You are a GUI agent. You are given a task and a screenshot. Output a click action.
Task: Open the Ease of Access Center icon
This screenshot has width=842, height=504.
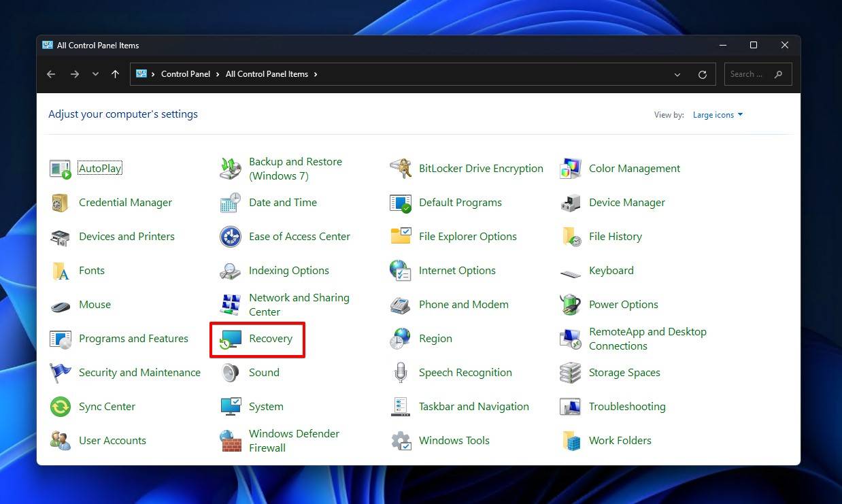(x=231, y=237)
